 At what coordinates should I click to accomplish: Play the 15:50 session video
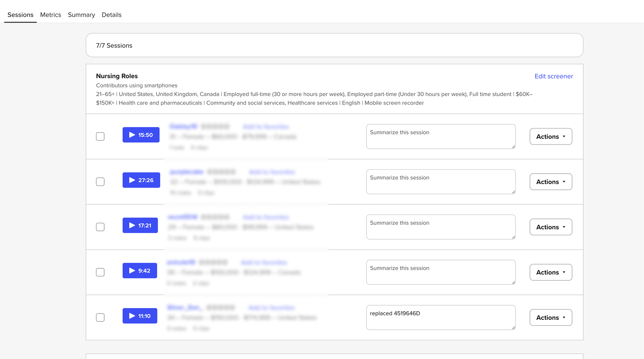pos(141,135)
